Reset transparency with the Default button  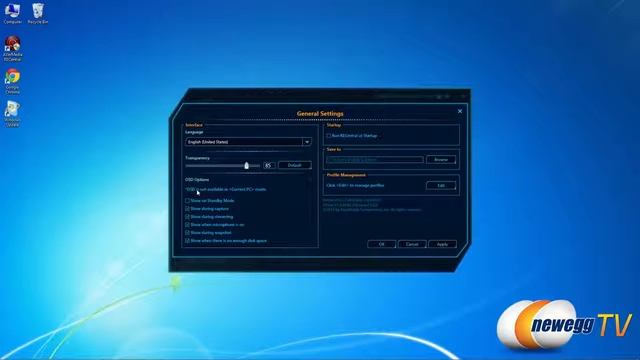295,165
